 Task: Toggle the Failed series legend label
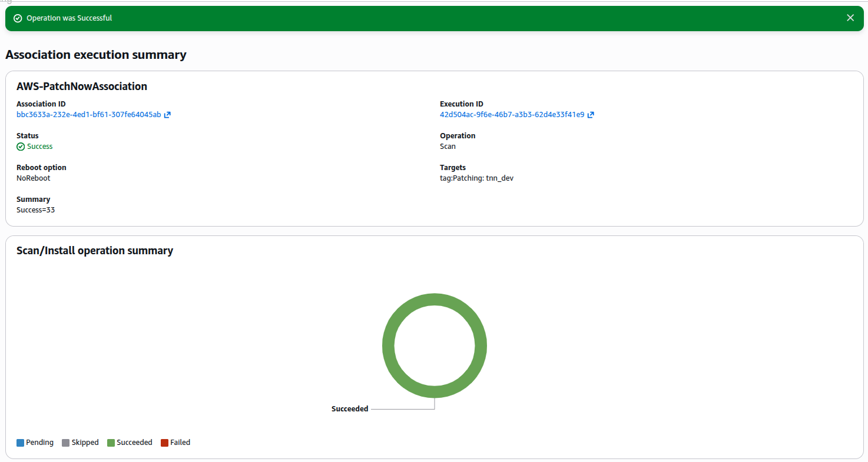(180, 443)
